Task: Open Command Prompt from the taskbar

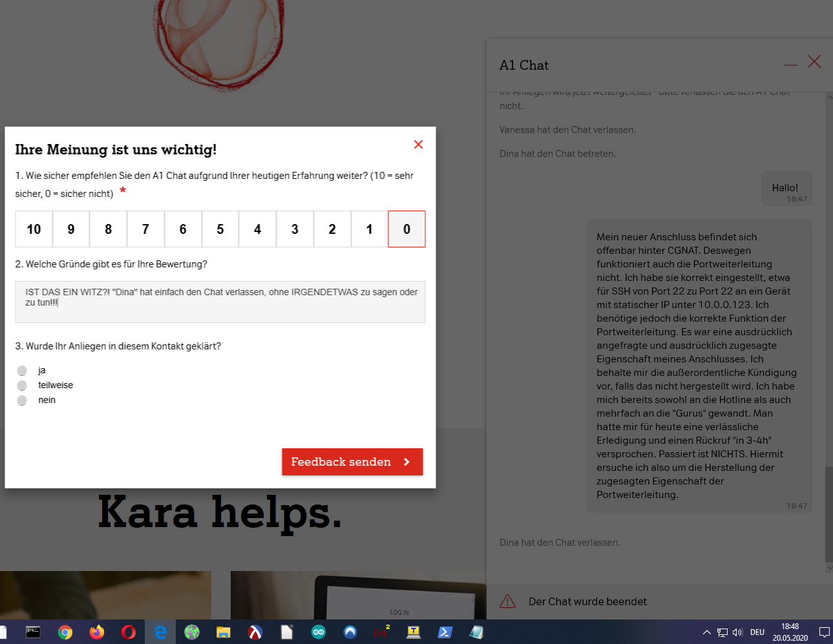Action: point(33,632)
